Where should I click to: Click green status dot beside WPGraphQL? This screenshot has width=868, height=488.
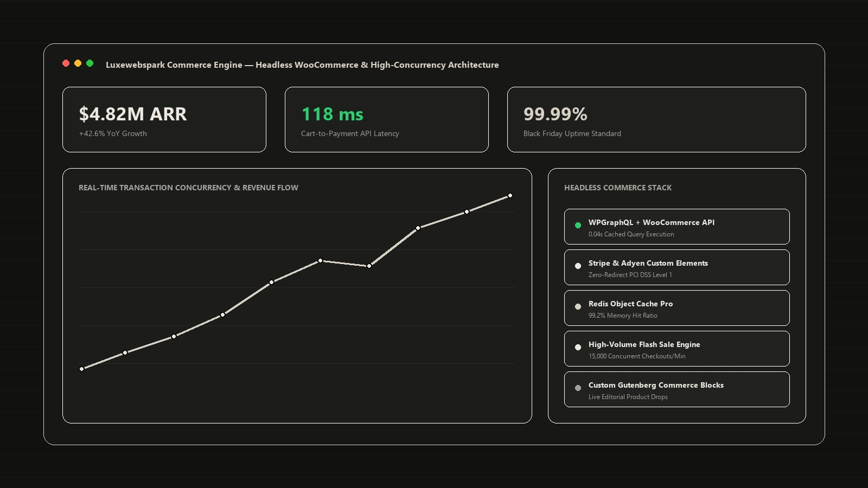(x=578, y=225)
